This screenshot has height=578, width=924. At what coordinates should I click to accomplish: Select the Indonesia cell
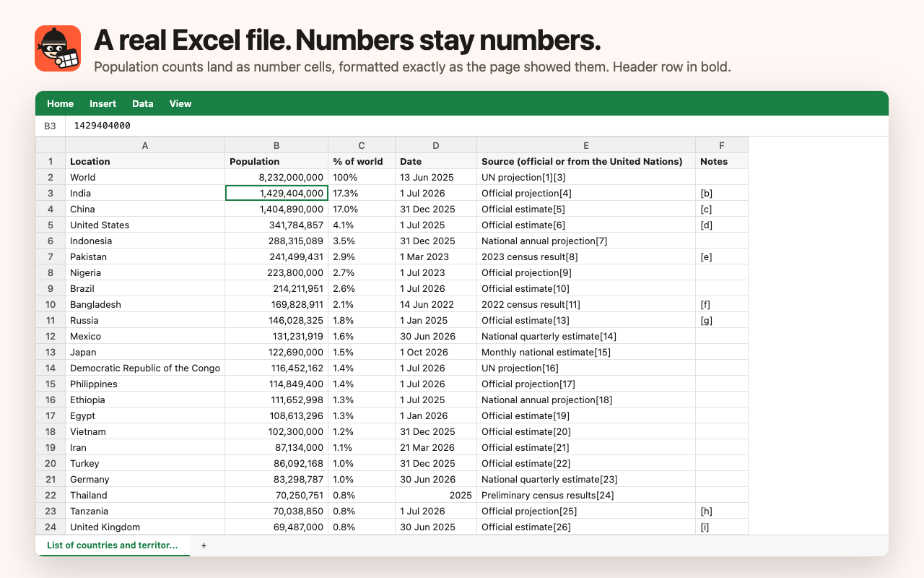[x=145, y=241]
